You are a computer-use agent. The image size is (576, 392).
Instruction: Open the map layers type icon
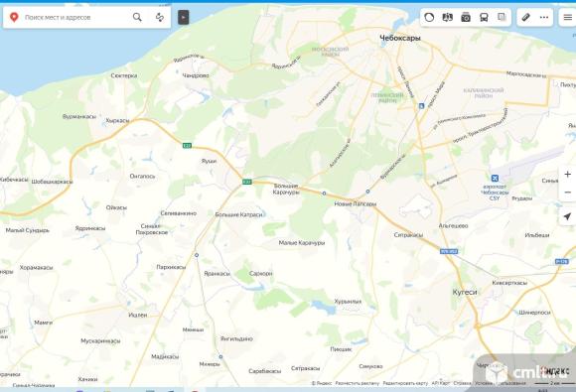pyautogui.click(x=448, y=17)
